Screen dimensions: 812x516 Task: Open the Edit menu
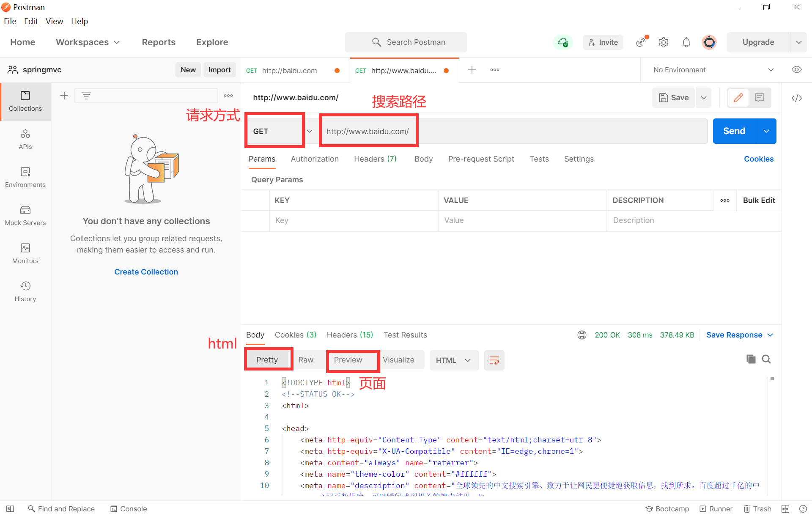pyautogui.click(x=31, y=21)
